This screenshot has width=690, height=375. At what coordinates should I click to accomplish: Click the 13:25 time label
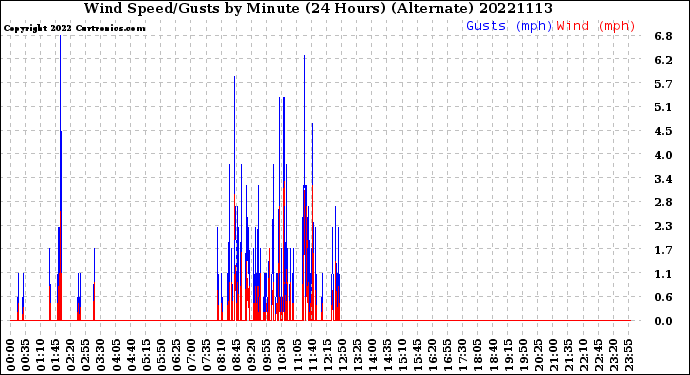click(357, 355)
